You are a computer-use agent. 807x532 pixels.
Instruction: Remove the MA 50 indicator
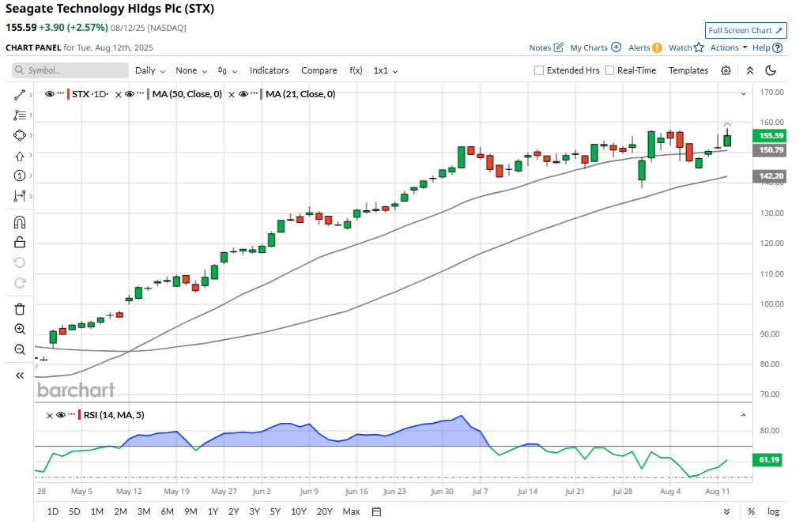click(x=119, y=95)
